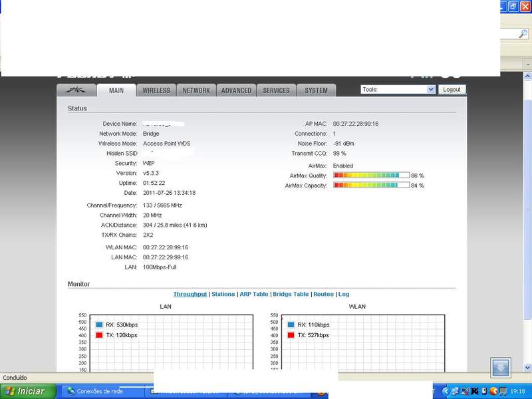Click the network computers tray icon
The height and width of the screenshot is (399, 532).
click(456, 391)
